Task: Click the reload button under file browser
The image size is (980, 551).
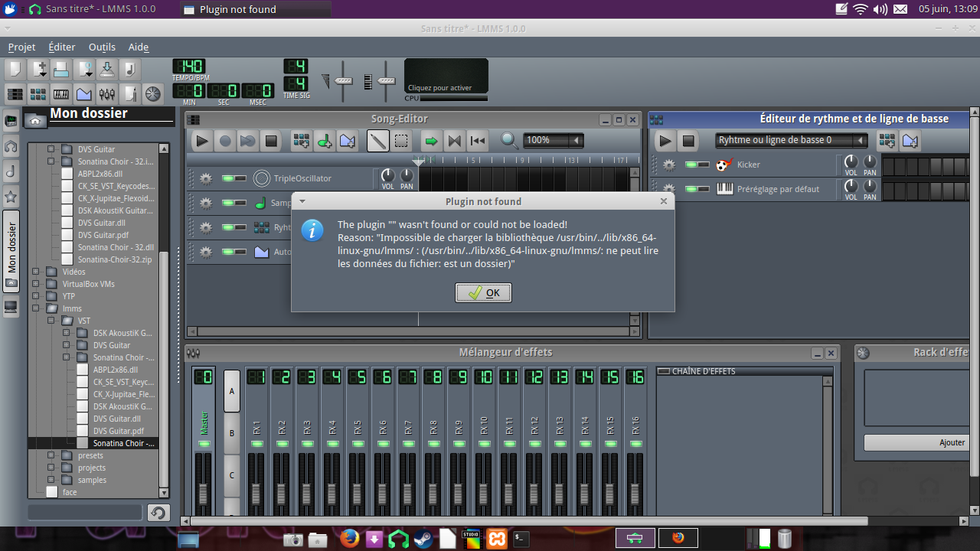Action: pyautogui.click(x=158, y=513)
